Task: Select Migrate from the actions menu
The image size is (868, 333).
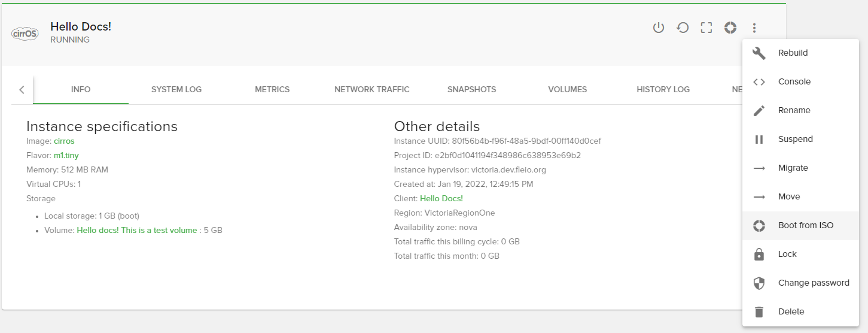Action: coord(793,168)
